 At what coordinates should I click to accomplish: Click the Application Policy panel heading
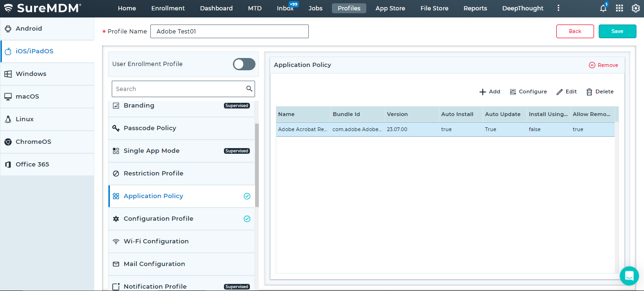pos(303,65)
